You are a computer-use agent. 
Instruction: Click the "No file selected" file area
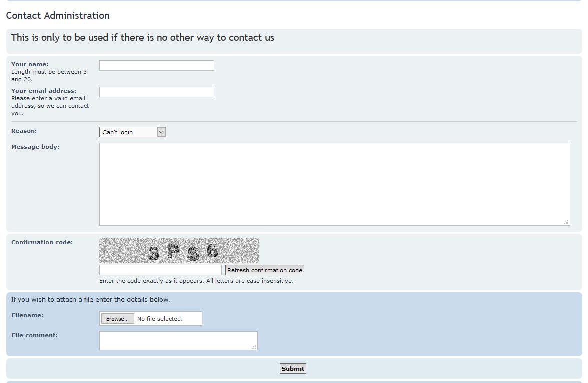tap(165, 318)
